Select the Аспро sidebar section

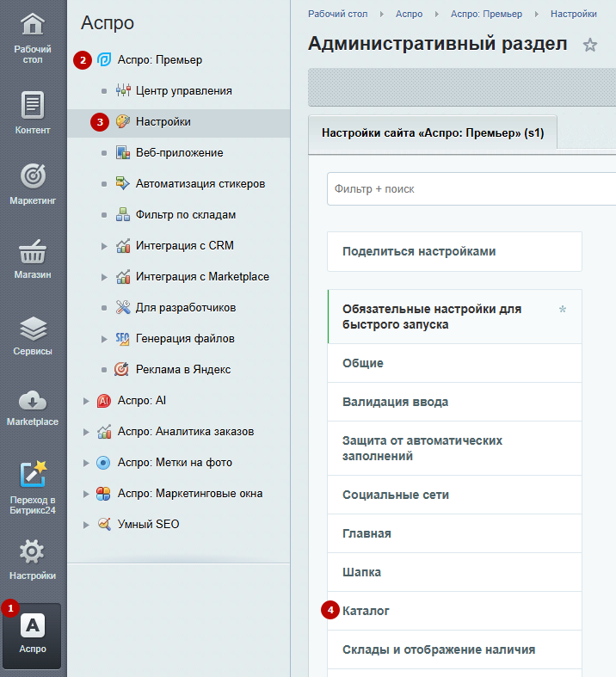point(33,636)
